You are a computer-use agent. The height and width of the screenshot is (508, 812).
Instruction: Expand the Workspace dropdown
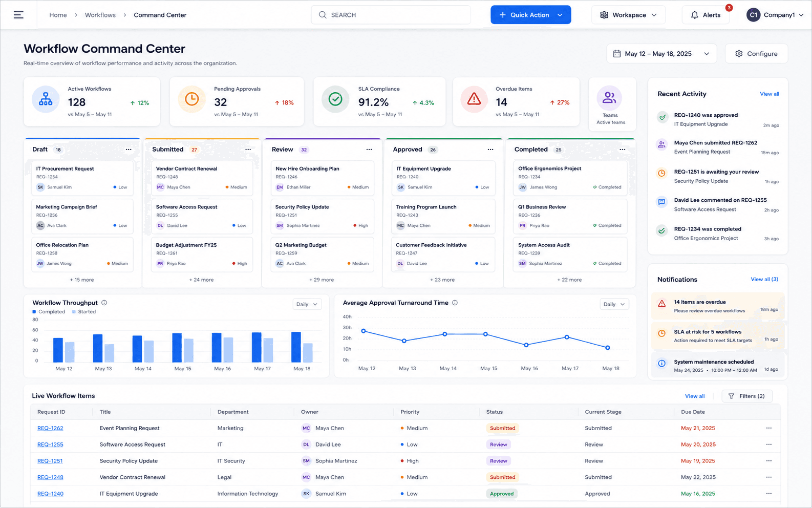(x=628, y=15)
